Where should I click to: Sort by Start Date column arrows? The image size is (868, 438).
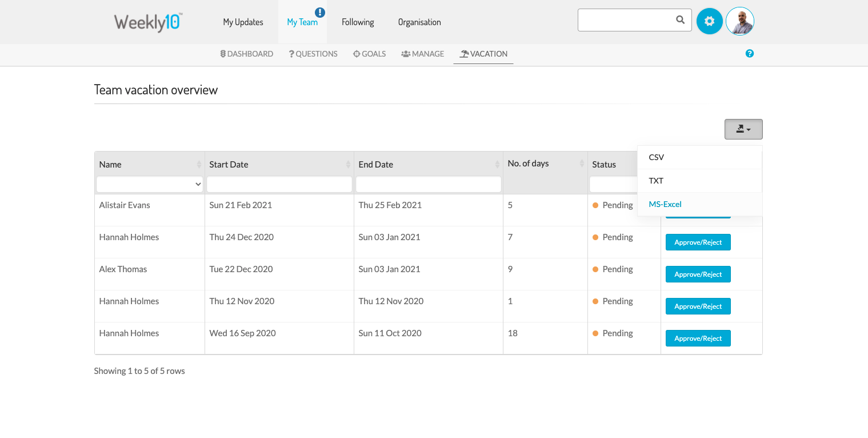point(348,165)
